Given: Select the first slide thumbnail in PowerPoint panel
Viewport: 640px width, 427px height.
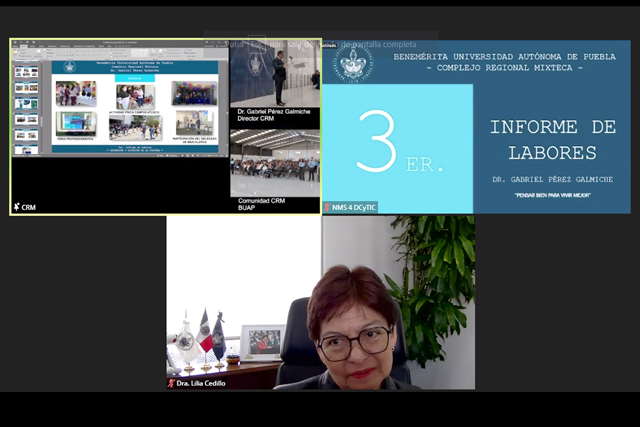Looking at the screenshot, I should (x=26, y=72).
